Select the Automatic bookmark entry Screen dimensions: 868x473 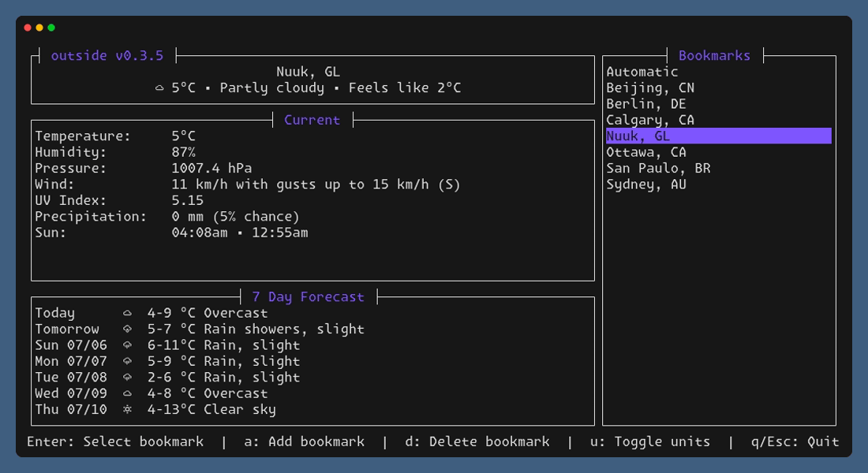[641, 71]
